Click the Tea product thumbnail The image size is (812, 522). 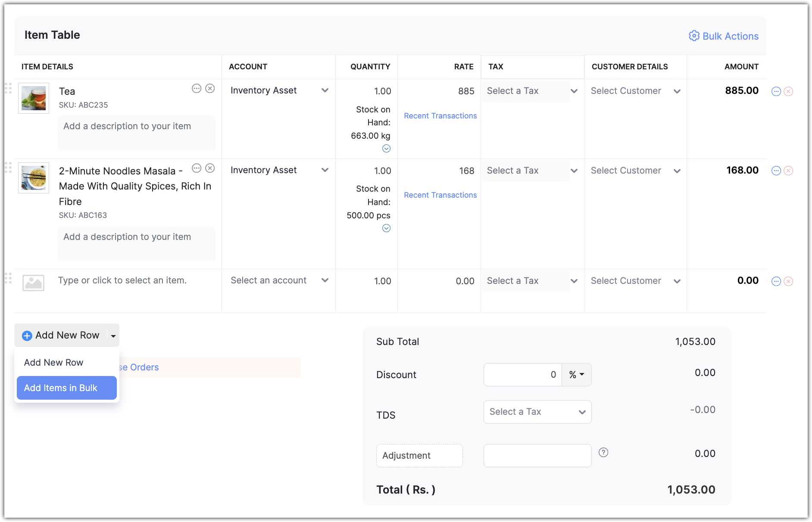coord(34,98)
